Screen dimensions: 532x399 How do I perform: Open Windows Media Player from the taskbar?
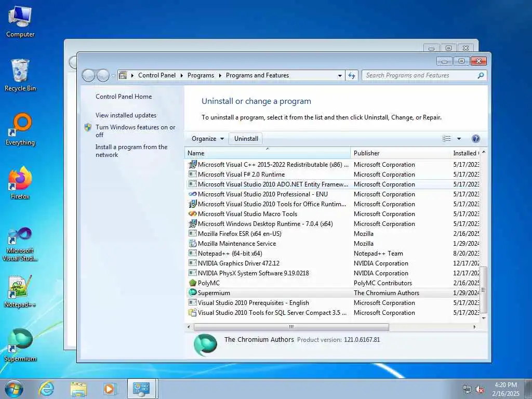click(109, 389)
